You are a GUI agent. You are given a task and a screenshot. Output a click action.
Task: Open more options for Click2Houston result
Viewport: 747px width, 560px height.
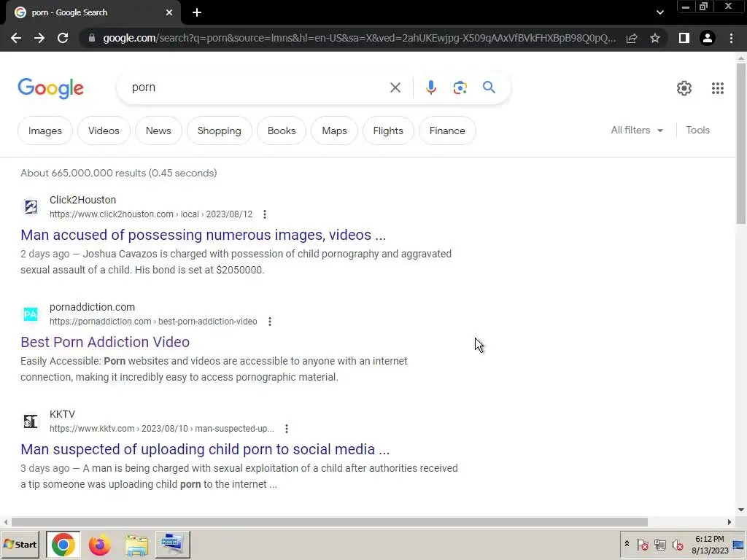coord(265,214)
